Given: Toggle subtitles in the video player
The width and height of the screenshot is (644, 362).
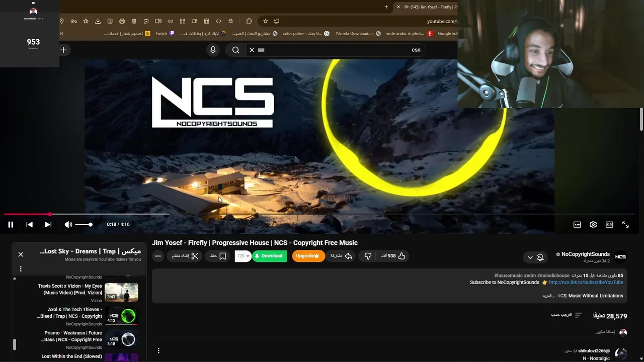Looking at the screenshot, I should click(578, 225).
